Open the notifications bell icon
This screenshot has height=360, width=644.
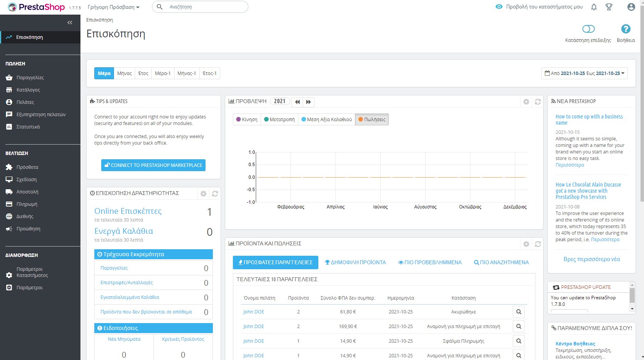pos(594,7)
